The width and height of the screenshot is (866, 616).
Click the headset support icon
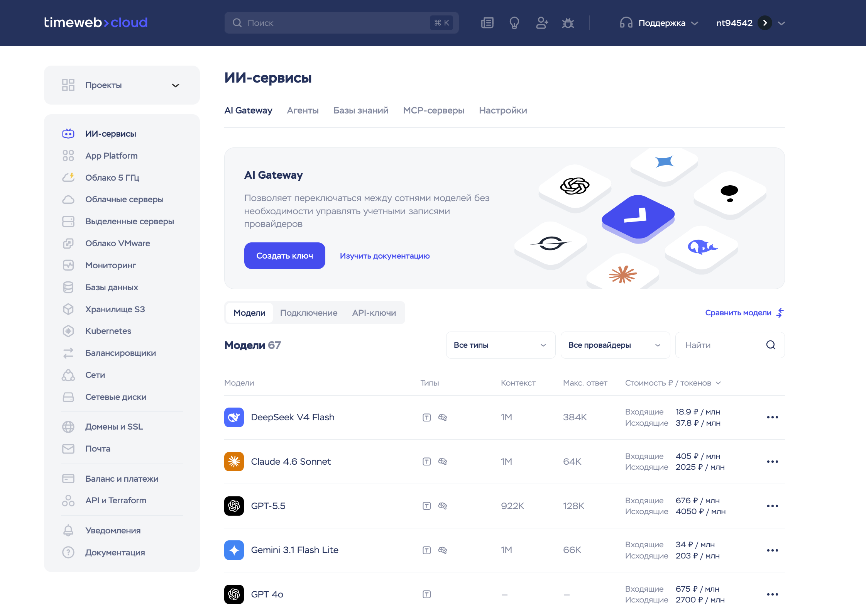click(x=626, y=23)
